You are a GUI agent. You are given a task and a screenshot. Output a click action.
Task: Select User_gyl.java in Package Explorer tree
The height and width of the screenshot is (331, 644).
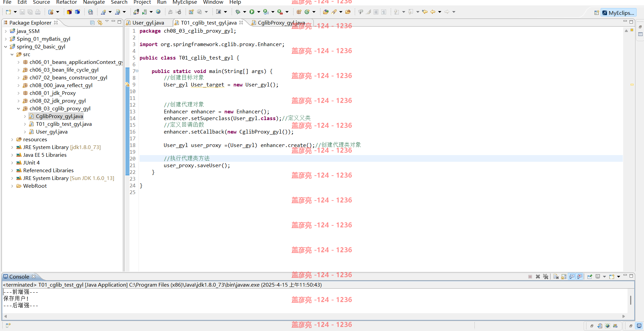click(52, 132)
